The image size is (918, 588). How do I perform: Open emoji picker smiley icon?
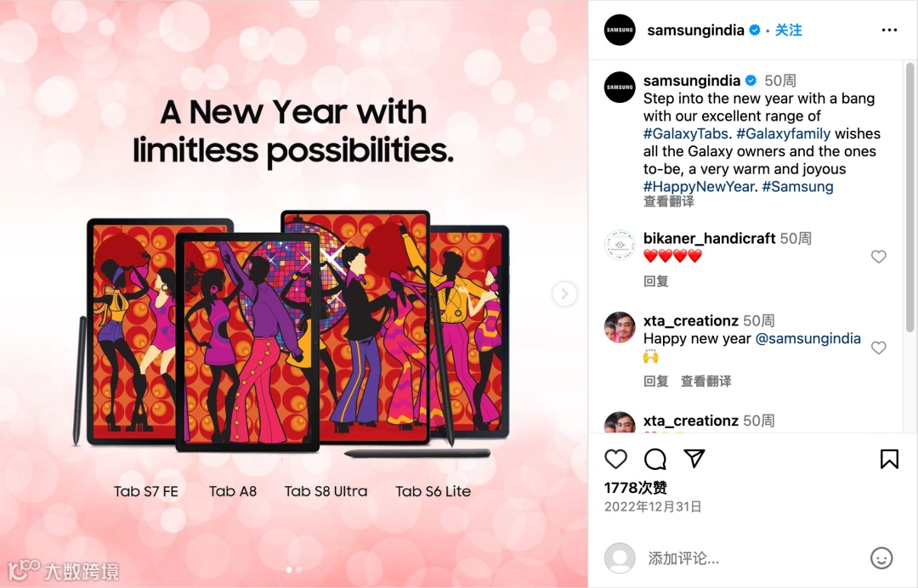point(881,558)
